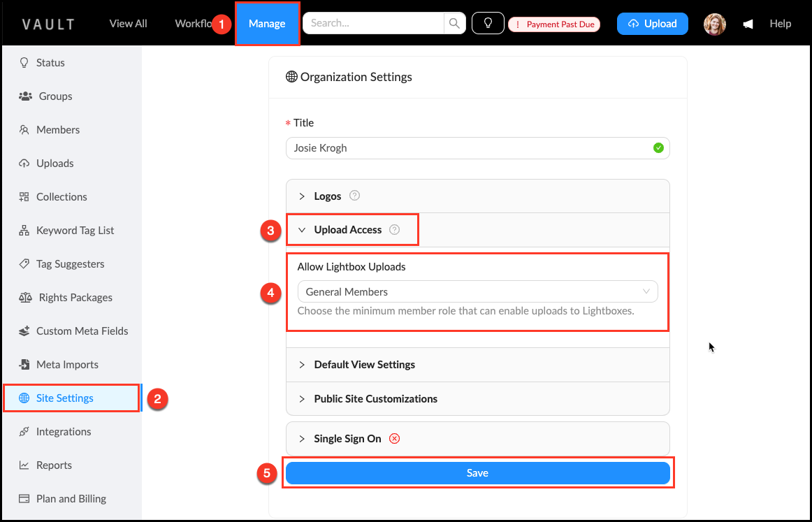
Task: Expand Default View Settings
Action: point(364,365)
